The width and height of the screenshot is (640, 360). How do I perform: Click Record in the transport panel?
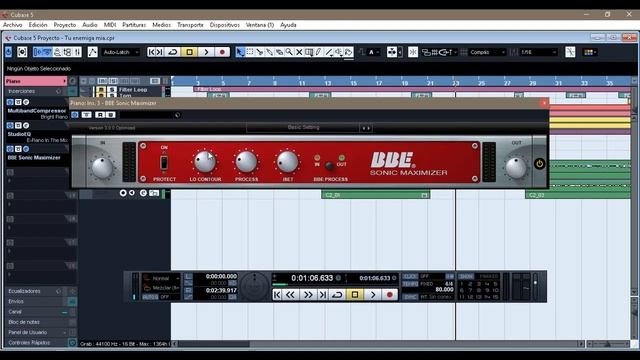click(x=389, y=295)
